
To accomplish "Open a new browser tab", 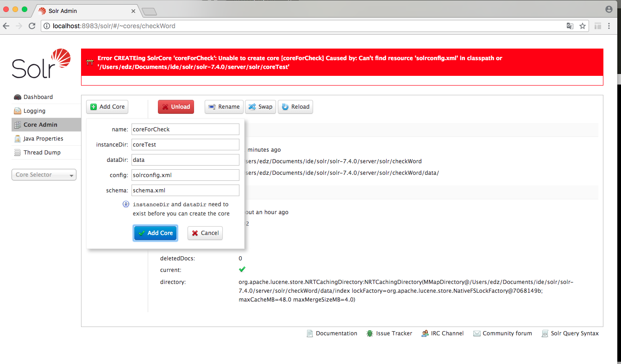I will (x=149, y=12).
